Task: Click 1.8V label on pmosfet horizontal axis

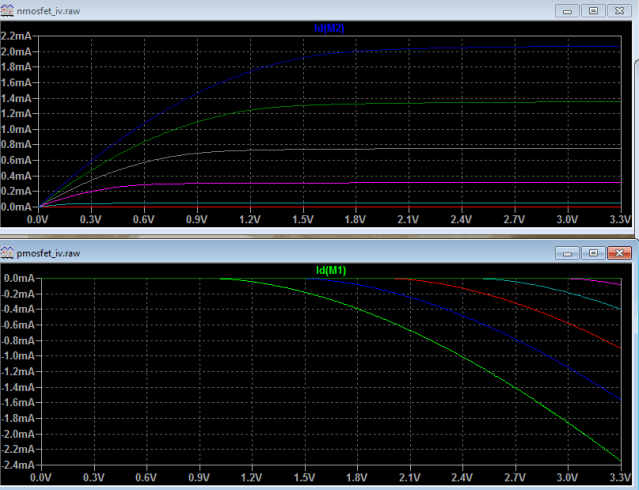Action: pos(357,478)
